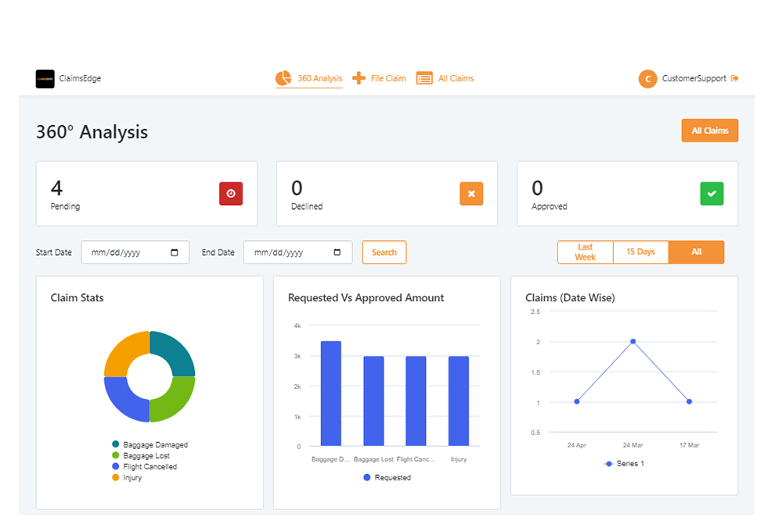Image resolution: width=775 pixels, height=532 pixels.
Task: Click the CustomerSupport avatar circle
Action: tap(647, 79)
